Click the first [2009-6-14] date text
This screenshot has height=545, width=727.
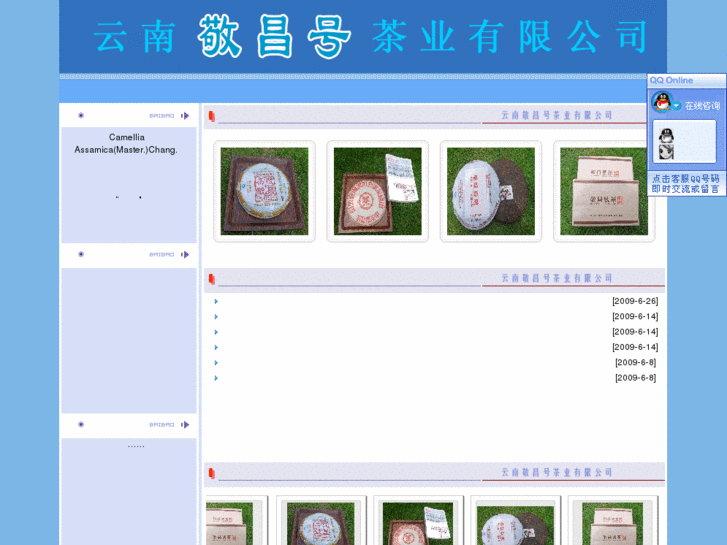(x=635, y=316)
